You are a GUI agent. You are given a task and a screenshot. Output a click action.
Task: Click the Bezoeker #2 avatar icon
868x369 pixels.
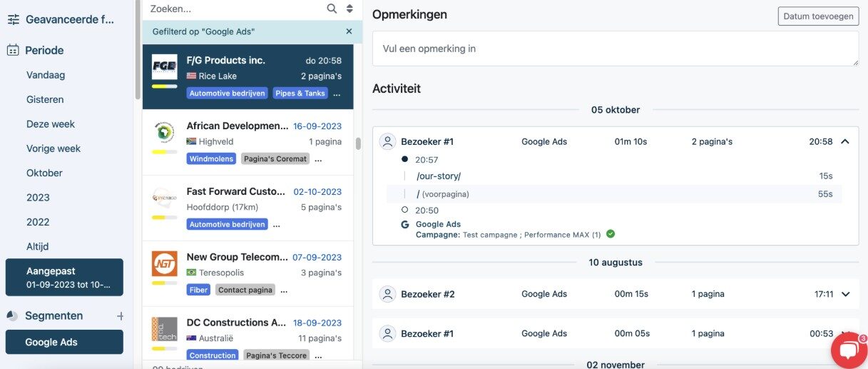[x=387, y=294]
